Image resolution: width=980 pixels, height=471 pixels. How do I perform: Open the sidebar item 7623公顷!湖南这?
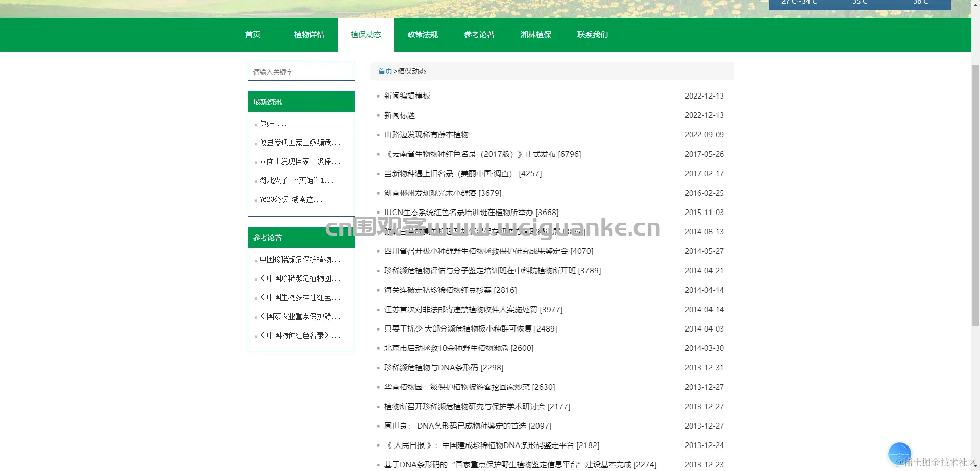(291, 200)
